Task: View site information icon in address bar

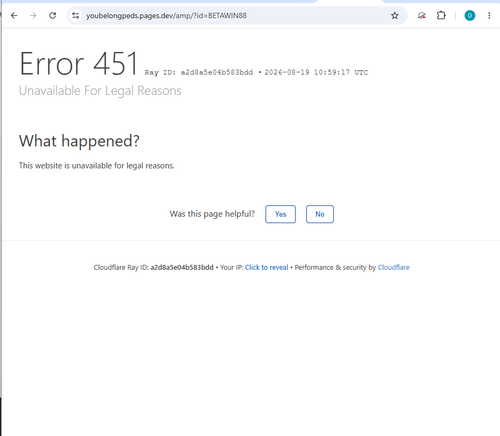Action: tap(76, 15)
